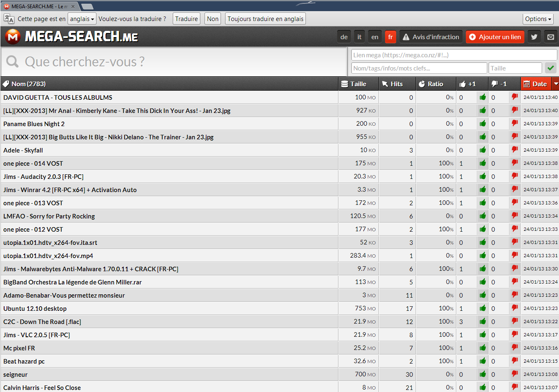Open a new browser tab
Image resolution: width=559 pixels, height=392 pixels.
[x=87, y=6]
